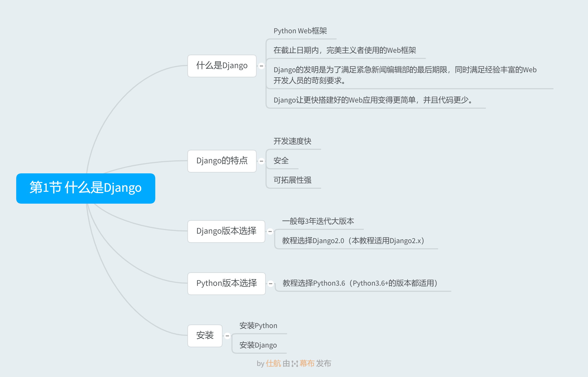This screenshot has width=588, height=377.
Task: Click the 安装Python leaf
Action: point(258,326)
